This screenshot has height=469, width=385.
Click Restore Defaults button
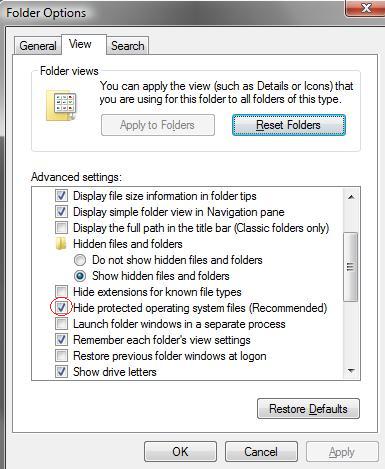click(x=308, y=409)
